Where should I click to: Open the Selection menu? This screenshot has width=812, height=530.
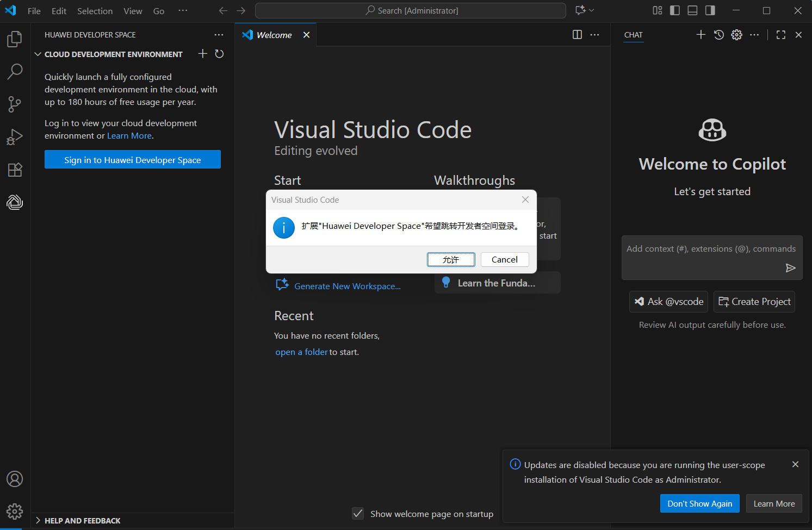(x=95, y=11)
